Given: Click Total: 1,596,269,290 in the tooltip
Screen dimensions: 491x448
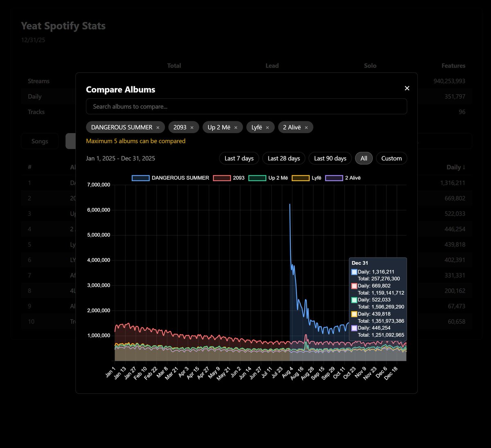Looking at the screenshot, I should (x=381, y=307).
